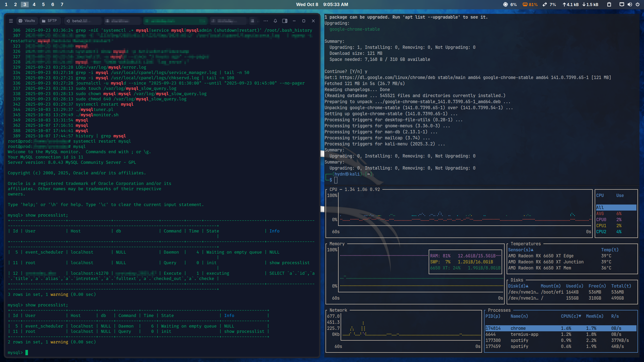Image resolution: width=644 pixels, height=362 pixels.
Task: Toggle Disk(d) sort in Disks panel
Action: (x=518, y=286)
